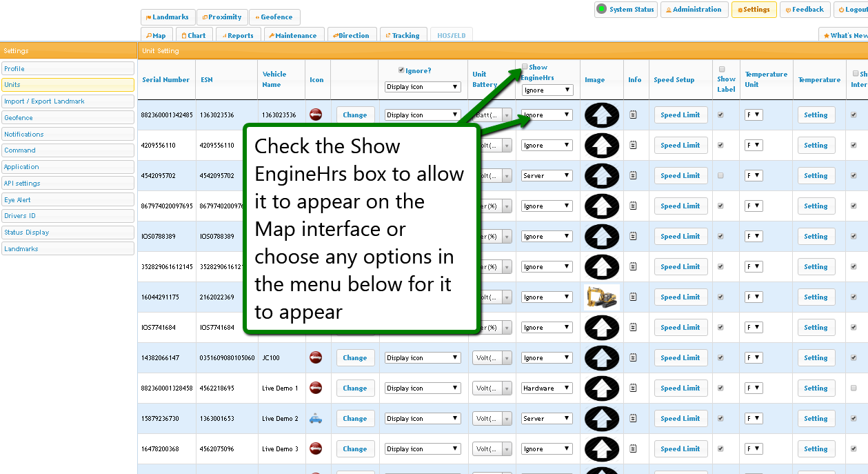Screen dimensions: 868x474
Task: Click Speed Limit button for Live Demo 3
Action: (680, 449)
